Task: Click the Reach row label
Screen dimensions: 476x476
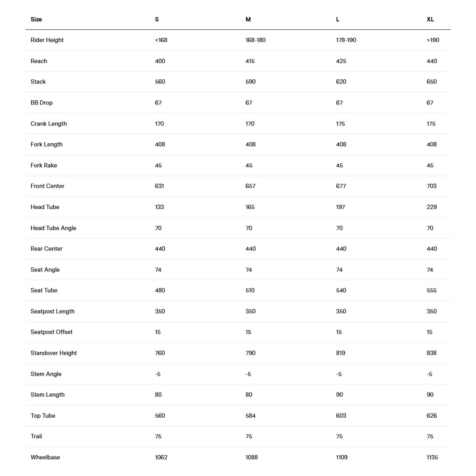Action: pos(39,61)
